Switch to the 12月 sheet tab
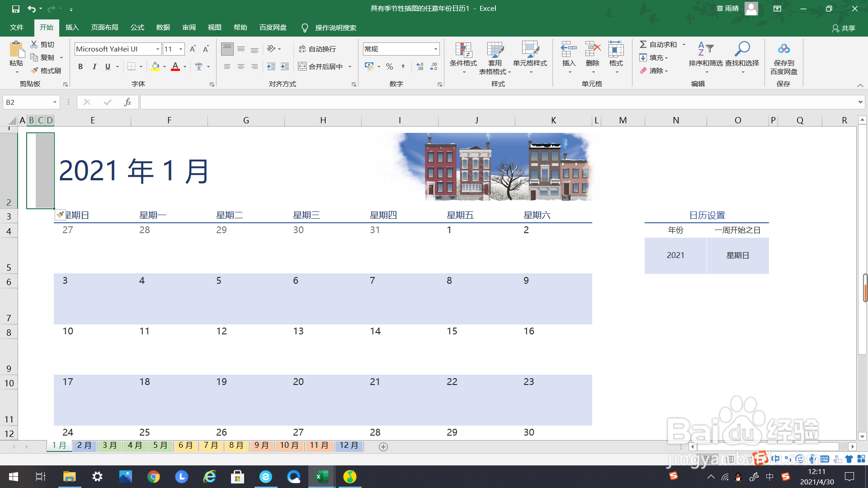 [349, 446]
